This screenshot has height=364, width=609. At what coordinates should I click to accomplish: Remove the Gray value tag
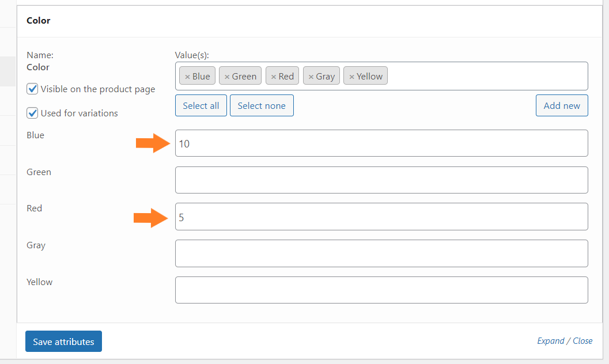click(311, 77)
